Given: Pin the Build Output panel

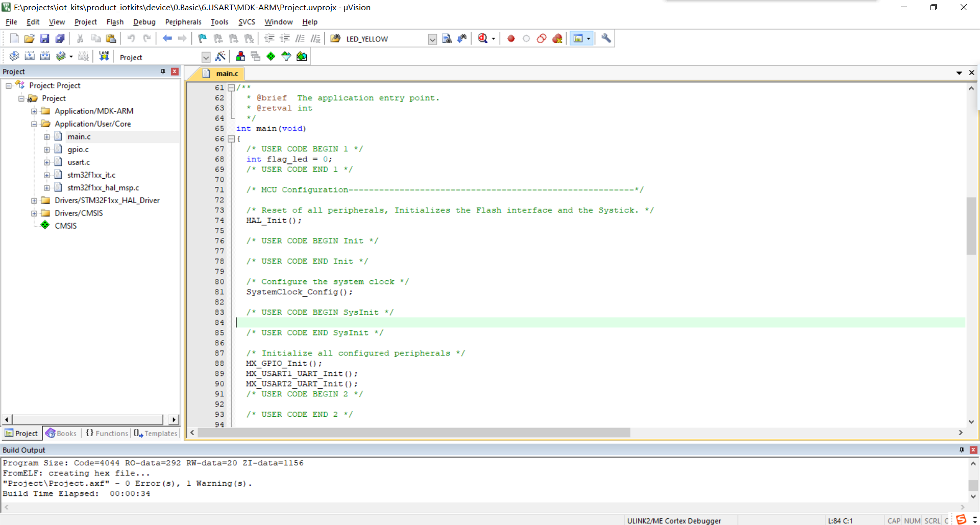Looking at the screenshot, I should (962, 450).
